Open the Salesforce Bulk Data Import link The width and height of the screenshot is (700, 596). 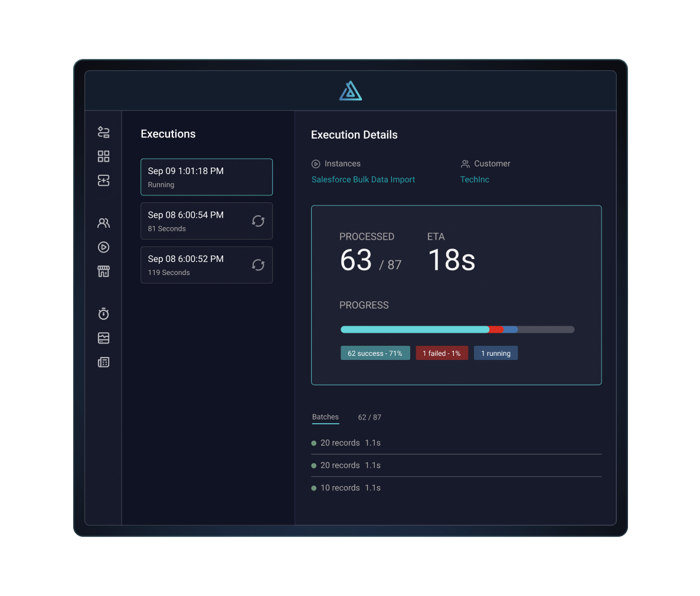pyautogui.click(x=363, y=179)
